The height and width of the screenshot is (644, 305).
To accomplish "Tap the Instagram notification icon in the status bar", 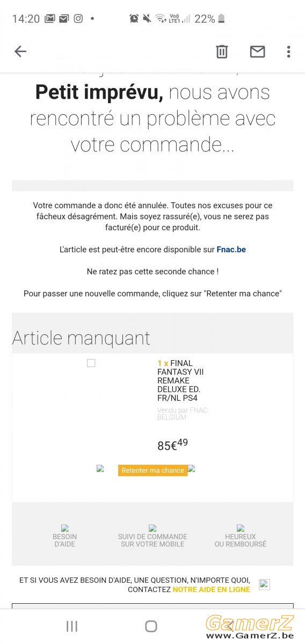I will tap(78, 19).
